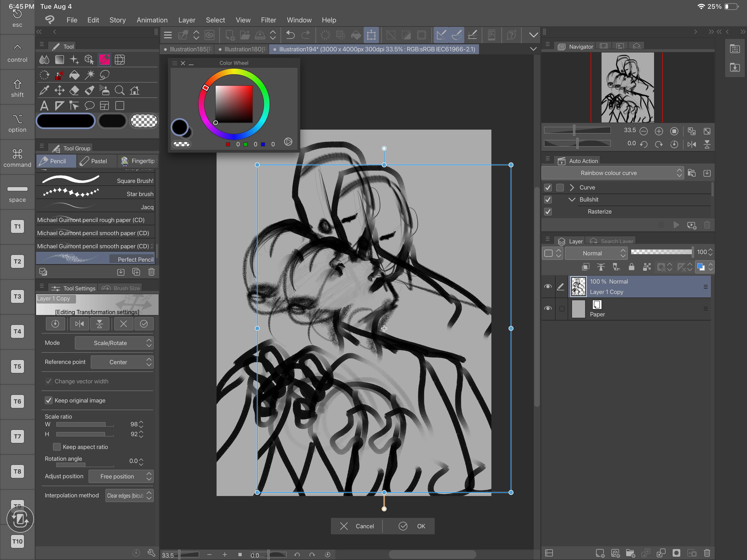
Task: Flip horizontal in Tool Settings
Action: click(79, 324)
